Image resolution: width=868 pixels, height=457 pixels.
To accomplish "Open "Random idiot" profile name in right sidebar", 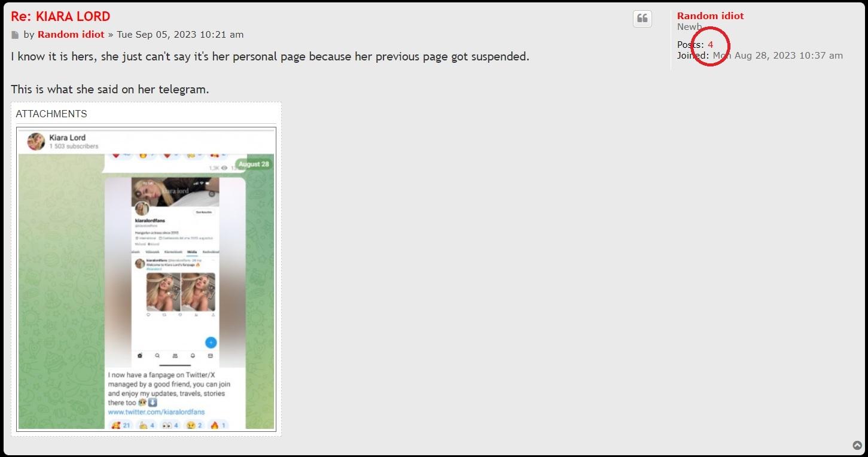I will (x=710, y=16).
